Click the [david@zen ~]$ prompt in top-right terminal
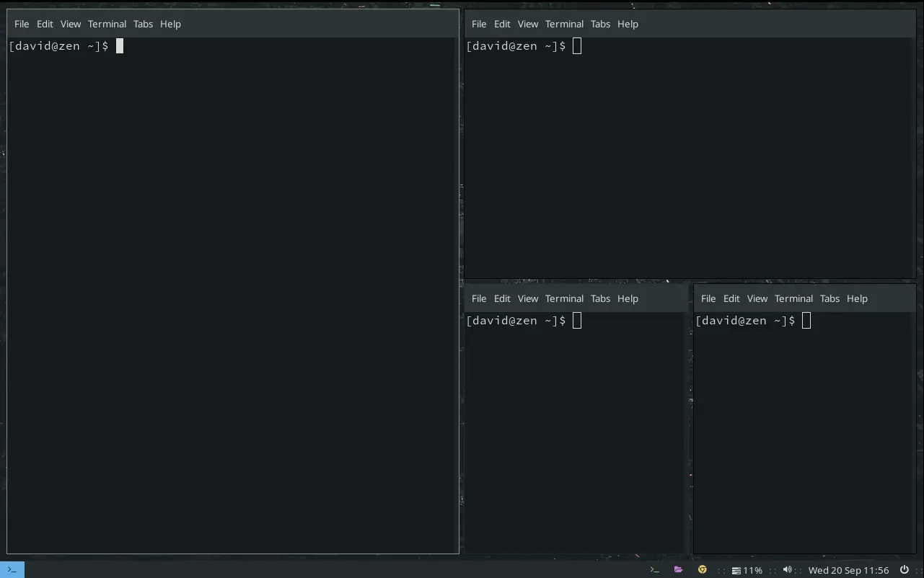The image size is (924, 578). [516, 46]
